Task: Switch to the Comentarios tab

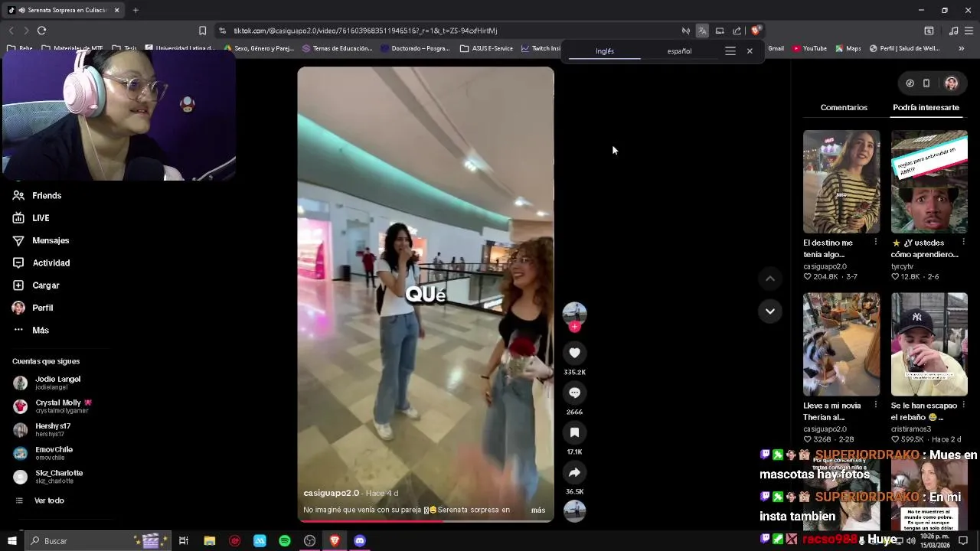Action: (x=844, y=107)
